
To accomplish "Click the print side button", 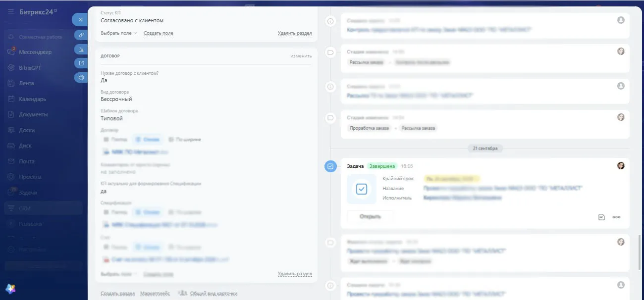I will pos(81,78).
